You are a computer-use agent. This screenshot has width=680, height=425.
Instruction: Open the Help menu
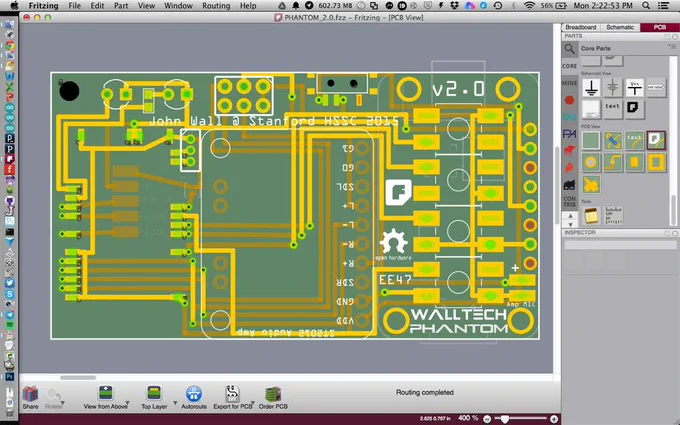click(248, 6)
